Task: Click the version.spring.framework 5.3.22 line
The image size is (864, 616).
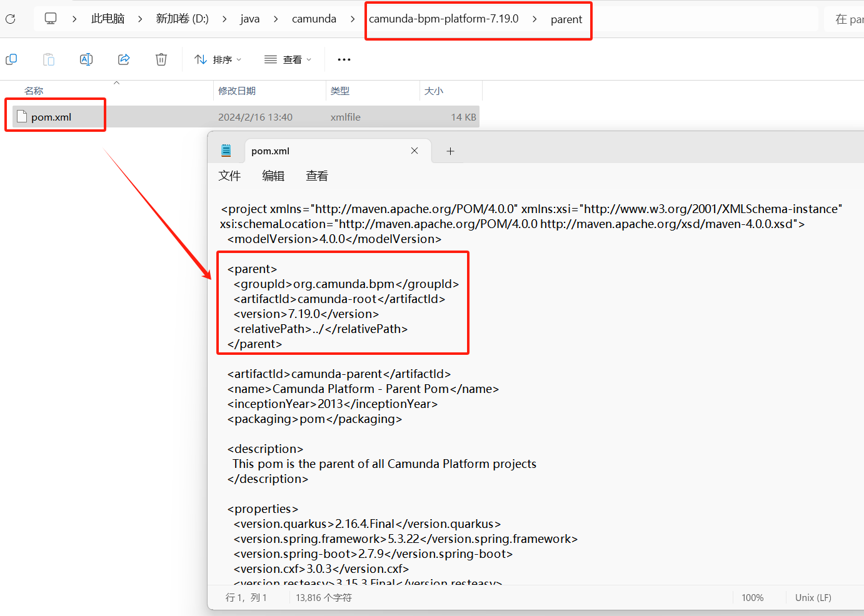Action: click(406, 539)
